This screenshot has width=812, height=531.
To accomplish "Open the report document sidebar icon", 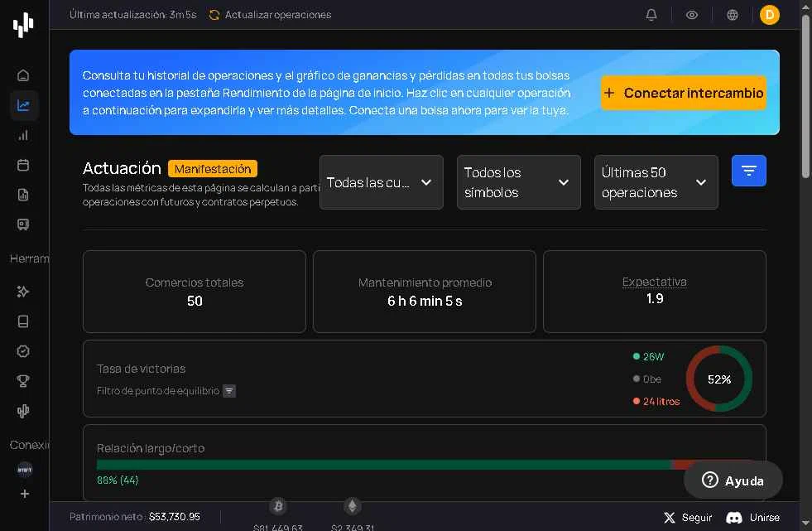I will click(23, 195).
